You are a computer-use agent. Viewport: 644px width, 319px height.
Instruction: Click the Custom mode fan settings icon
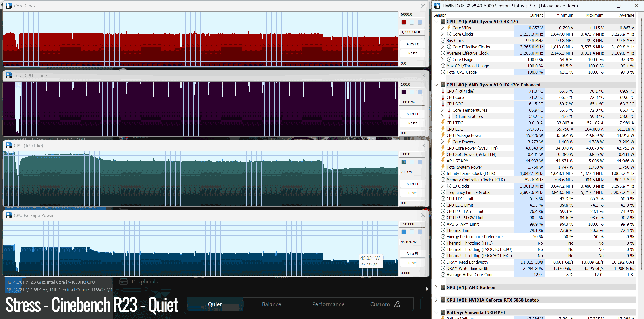pyautogui.click(x=397, y=304)
